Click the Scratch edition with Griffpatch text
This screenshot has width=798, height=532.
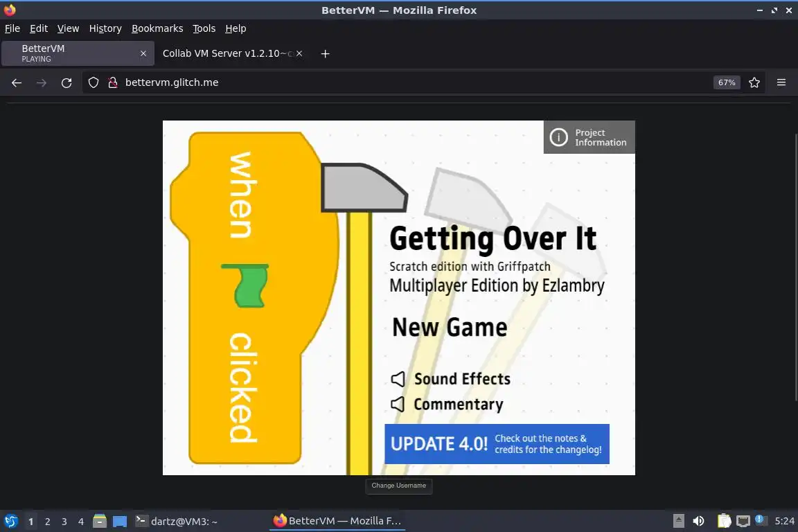click(x=470, y=266)
